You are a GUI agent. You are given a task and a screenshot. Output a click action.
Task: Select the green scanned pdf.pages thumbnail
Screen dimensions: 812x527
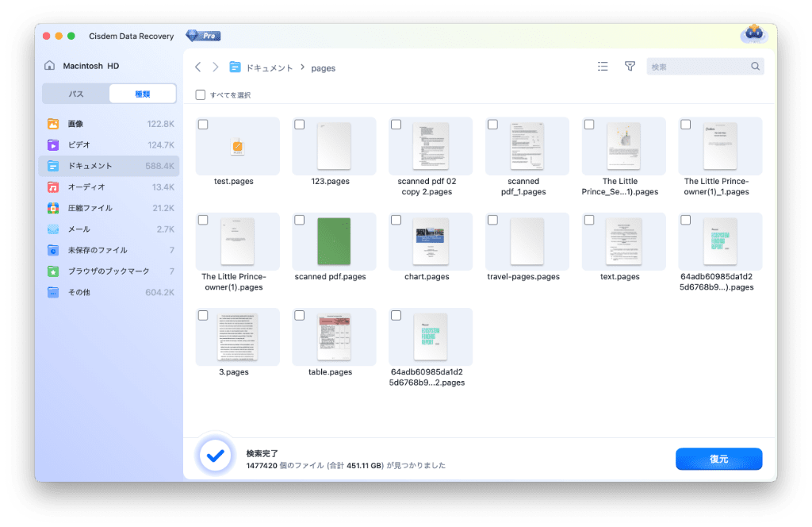tap(334, 241)
